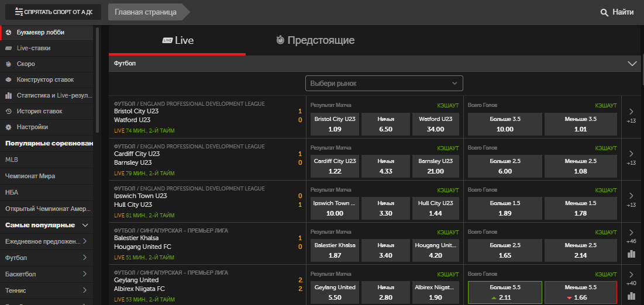Open Ipswich Town U23 vs Hull City match

[x=208, y=200]
